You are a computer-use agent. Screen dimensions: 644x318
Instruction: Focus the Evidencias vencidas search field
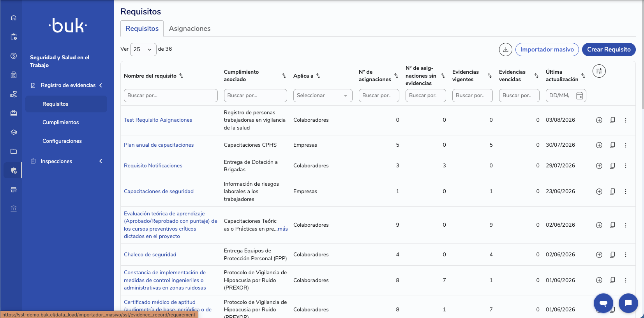pyautogui.click(x=519, y=96)
